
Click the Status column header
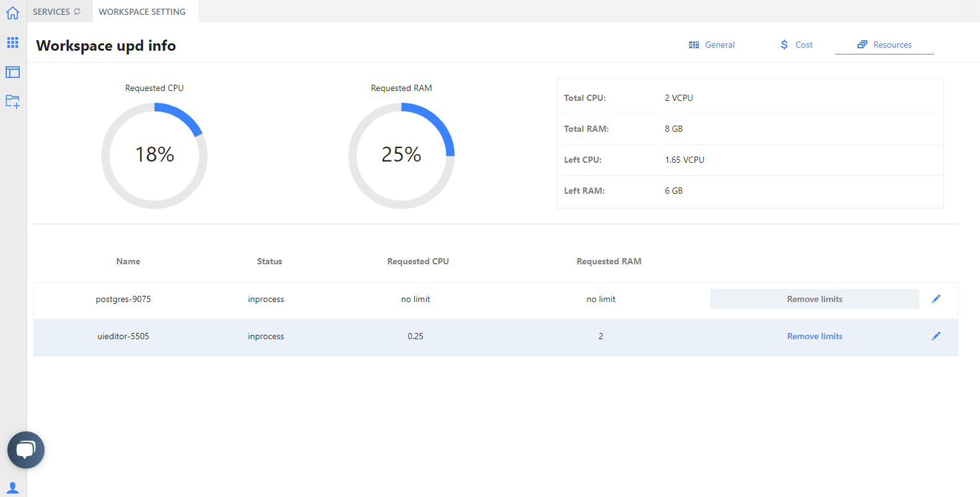point(269,261)
